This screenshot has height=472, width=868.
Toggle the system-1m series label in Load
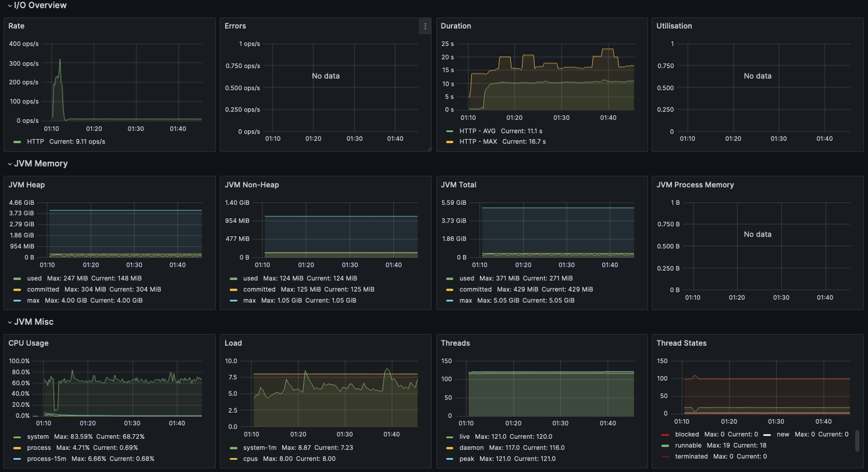pyautogui.click(x=259, y=448)
